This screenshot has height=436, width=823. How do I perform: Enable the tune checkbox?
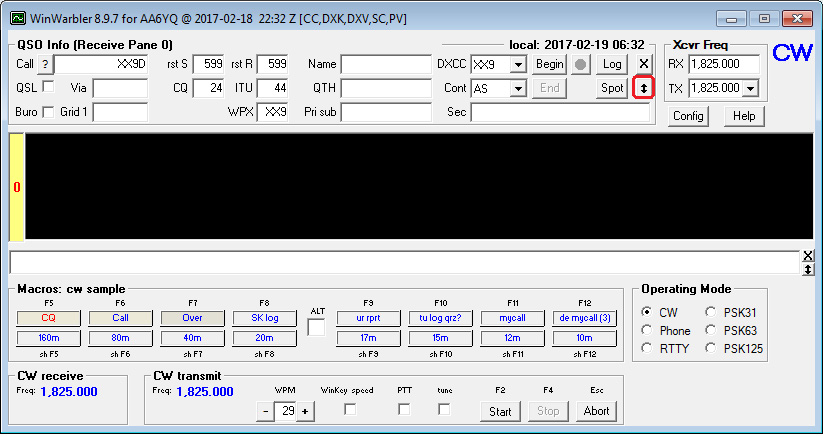tap(444, 409)
